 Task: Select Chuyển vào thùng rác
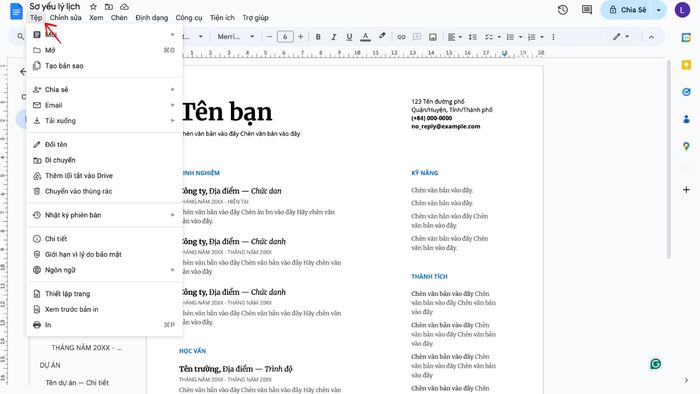(104, 191)
